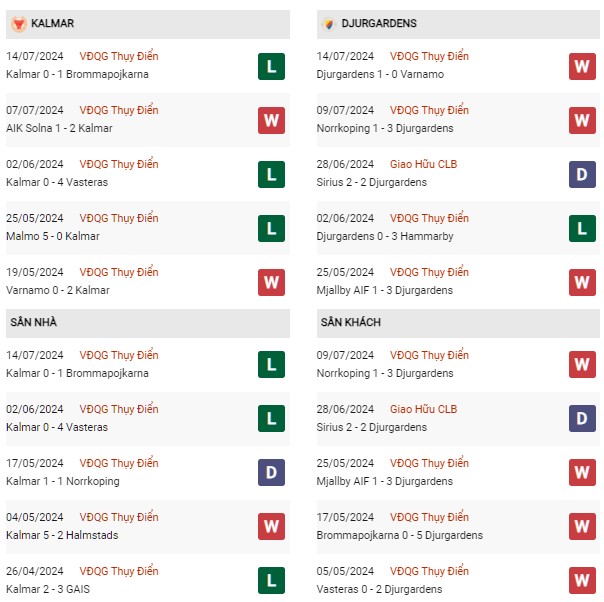This screenshot has height=602, width=604.
Task: Open VĐQG Thụy Điển link for Varnamo 0-2 Kalmar
Action: [120, 272]
